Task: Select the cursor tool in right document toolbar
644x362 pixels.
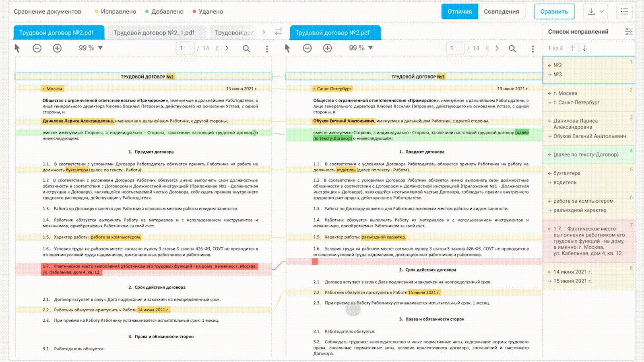Action: (x=287, y=48)
